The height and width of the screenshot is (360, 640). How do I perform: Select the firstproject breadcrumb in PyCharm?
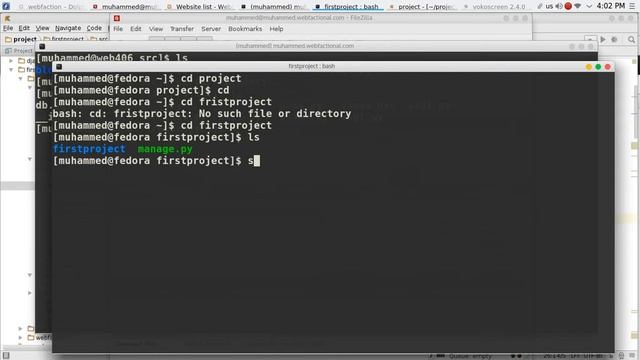tap(64, 39)
